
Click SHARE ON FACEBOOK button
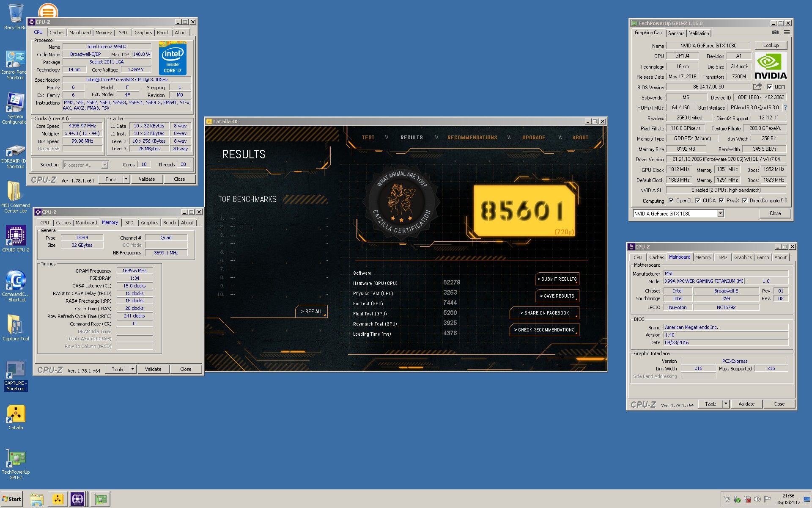click(x=545, y=313)
